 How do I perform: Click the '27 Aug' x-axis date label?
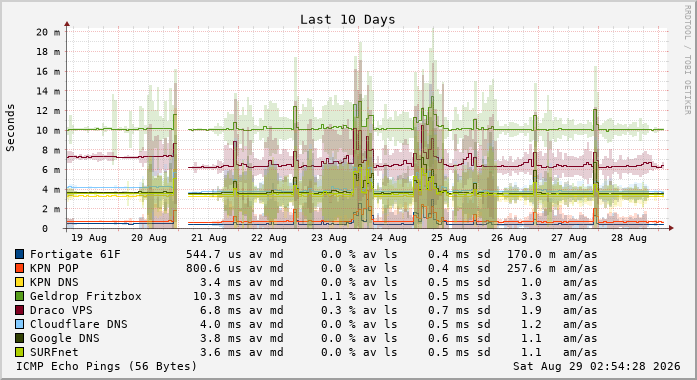coord(569,238)
